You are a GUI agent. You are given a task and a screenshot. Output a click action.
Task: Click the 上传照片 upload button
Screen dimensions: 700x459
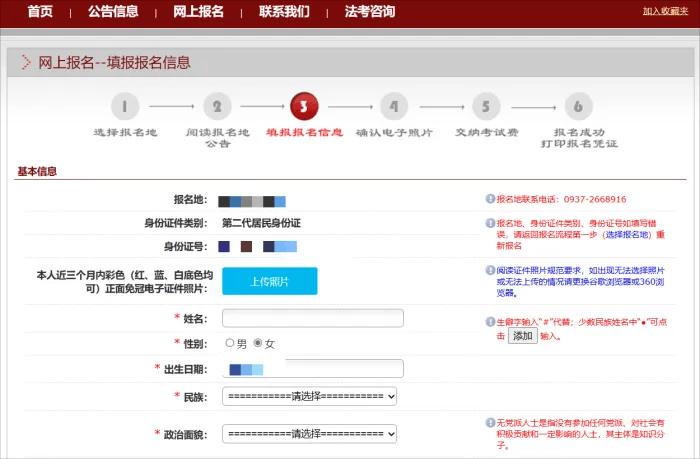[269, 282]
